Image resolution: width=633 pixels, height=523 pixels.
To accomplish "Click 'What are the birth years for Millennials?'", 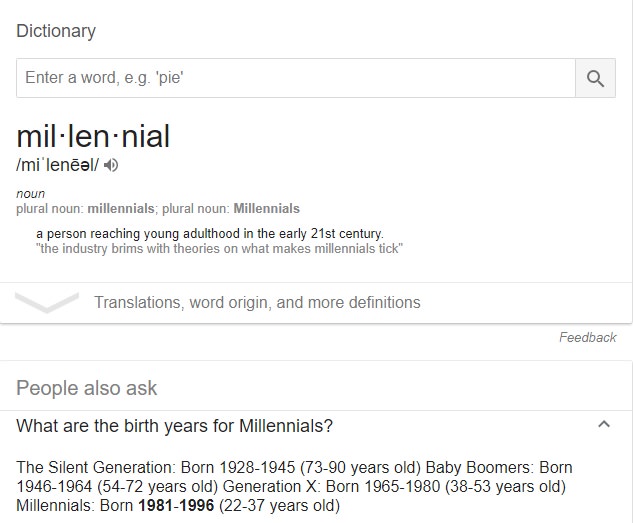I will [174, 426].
